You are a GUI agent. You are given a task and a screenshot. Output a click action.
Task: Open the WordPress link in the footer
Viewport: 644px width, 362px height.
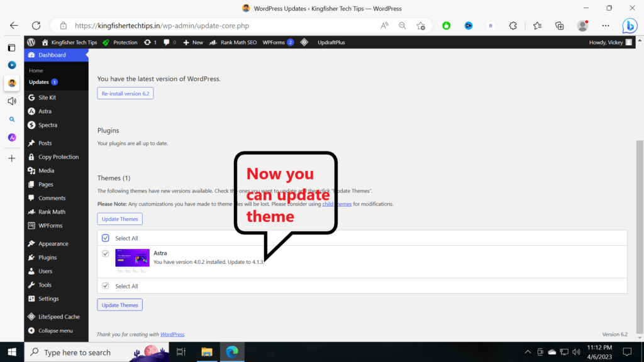pyautogui.click(x=172, y=334)
